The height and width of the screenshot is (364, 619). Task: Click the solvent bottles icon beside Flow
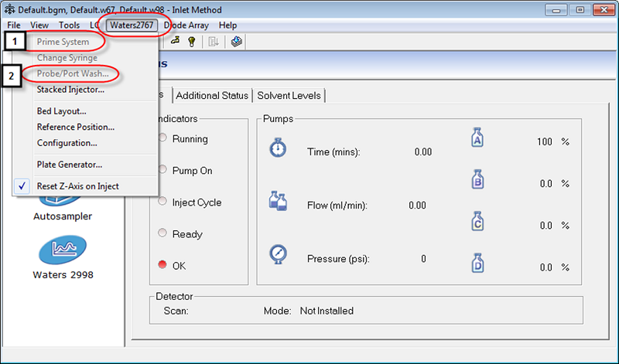[278, 201]
